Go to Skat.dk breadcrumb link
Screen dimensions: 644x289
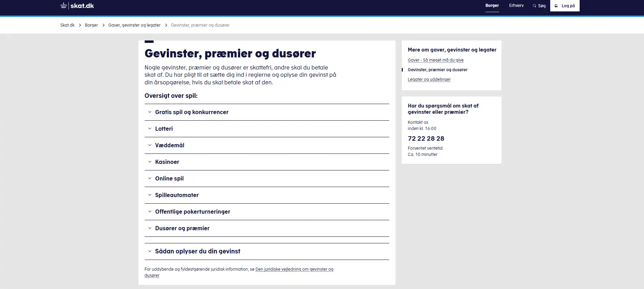[67, 25]
